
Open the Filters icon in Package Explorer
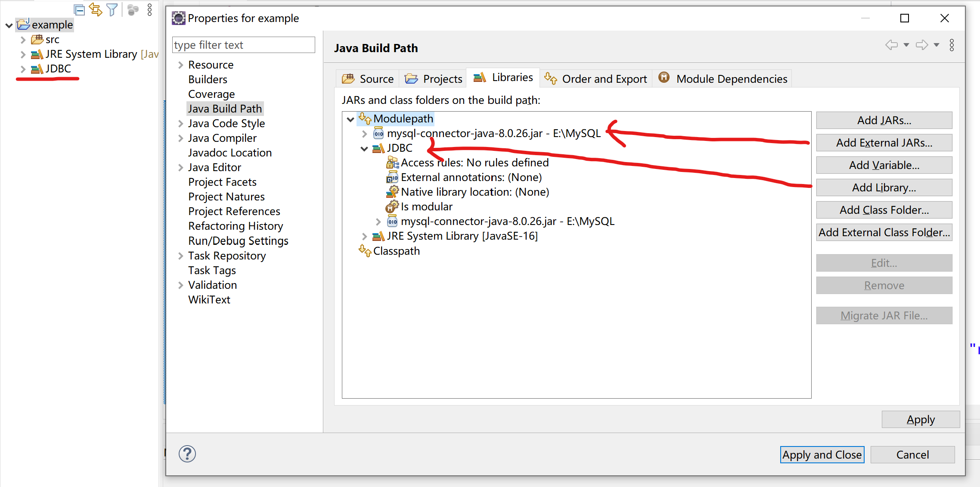click(112, 9)
